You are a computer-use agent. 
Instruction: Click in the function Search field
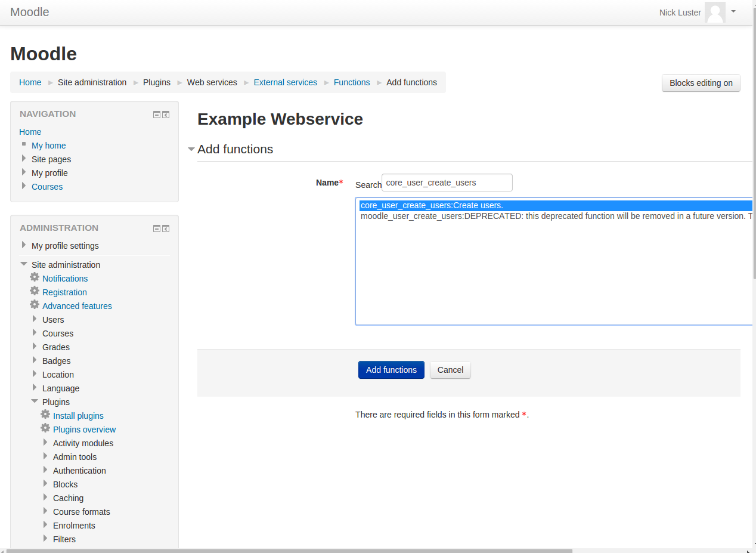(447, 183)
